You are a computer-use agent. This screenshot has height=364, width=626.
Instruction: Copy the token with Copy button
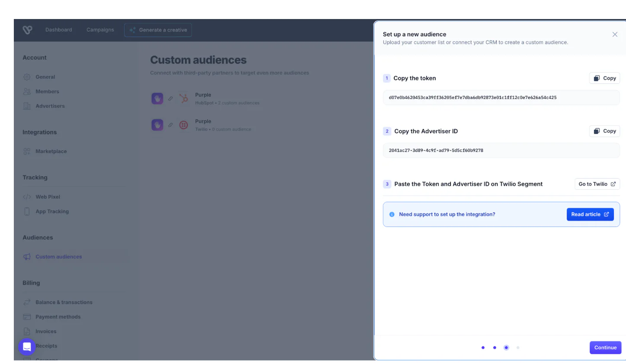point(604,78)
